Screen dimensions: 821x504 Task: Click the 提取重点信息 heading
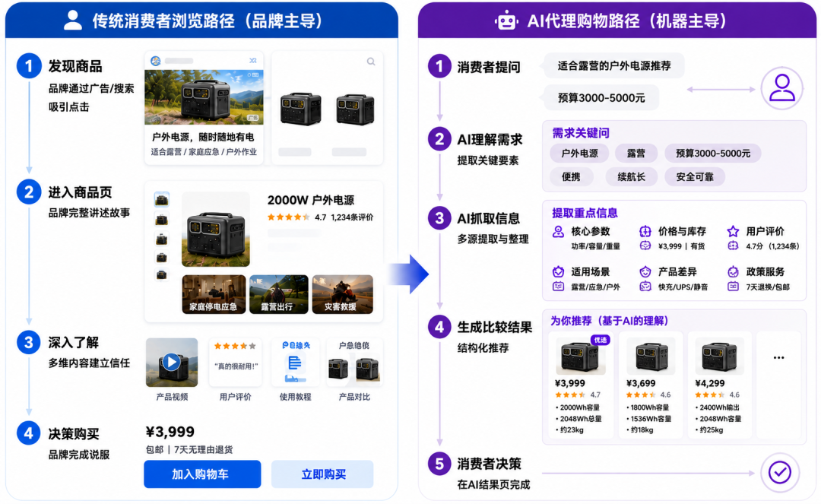point(585,213)
